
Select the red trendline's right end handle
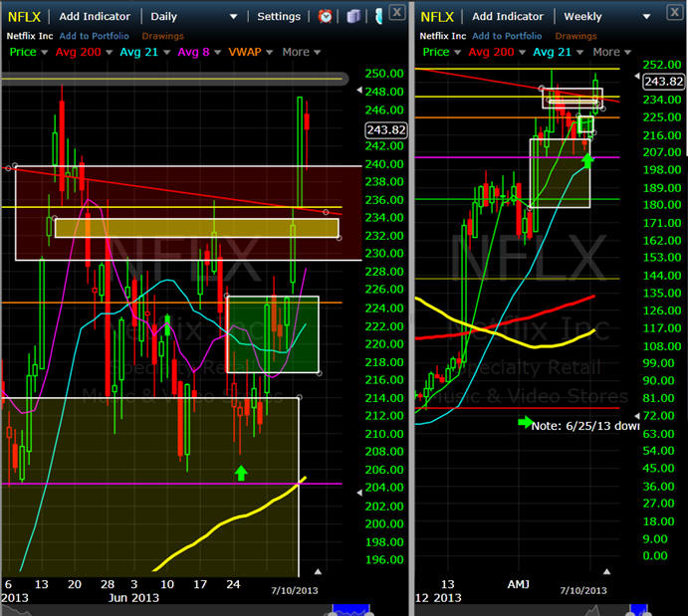tap(326, 212)
